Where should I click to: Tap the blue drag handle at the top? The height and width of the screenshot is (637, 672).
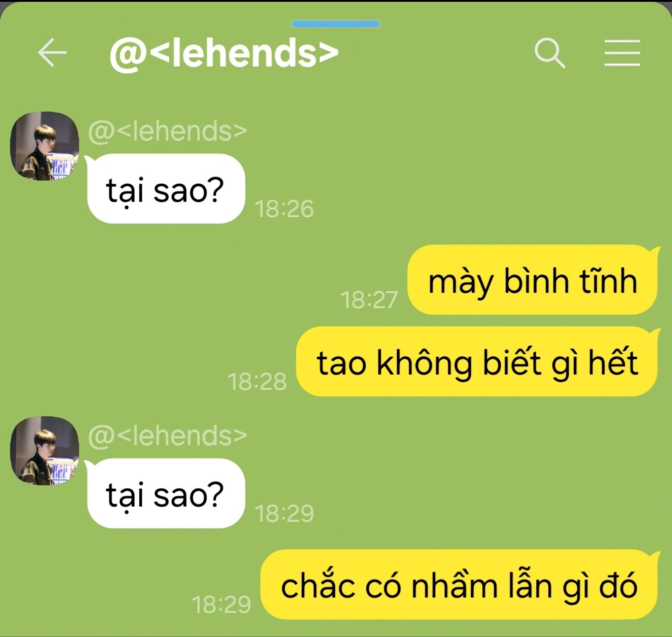point(336,24)
